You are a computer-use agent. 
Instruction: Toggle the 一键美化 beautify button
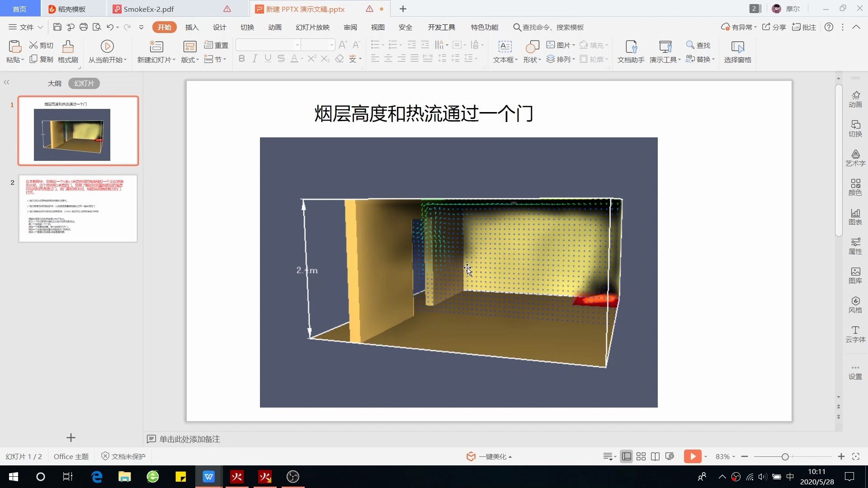click(x=489, y=456)
